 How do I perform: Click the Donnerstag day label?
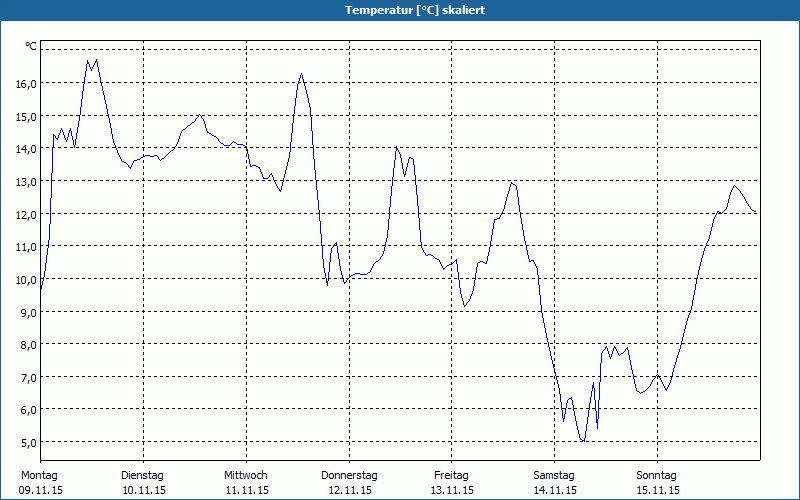[349, 476]
